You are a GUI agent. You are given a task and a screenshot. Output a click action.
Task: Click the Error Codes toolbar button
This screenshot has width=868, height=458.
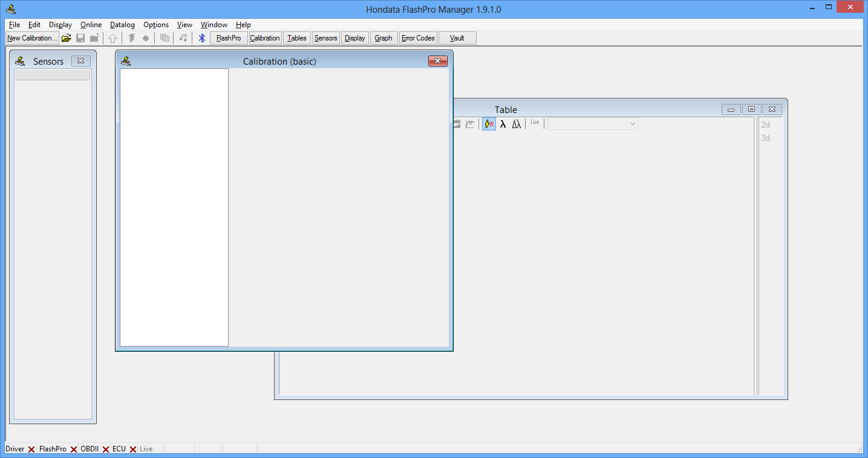(418, 38)
